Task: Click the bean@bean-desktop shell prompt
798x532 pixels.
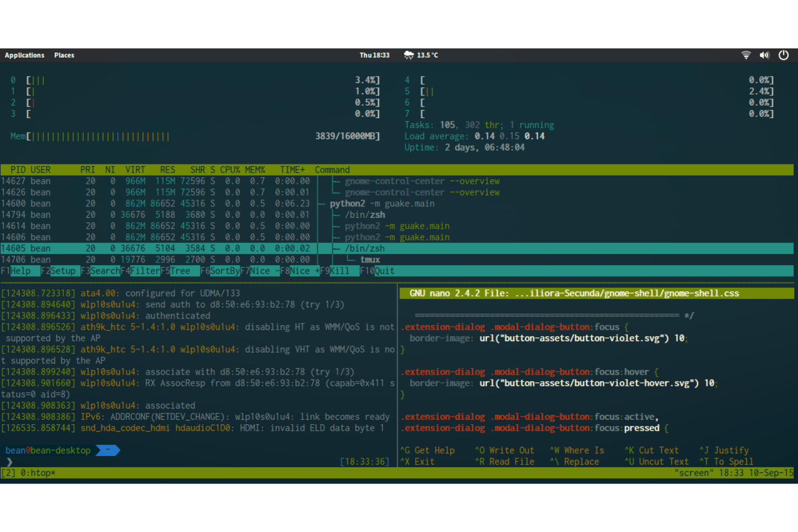Action: click(48, 451)
